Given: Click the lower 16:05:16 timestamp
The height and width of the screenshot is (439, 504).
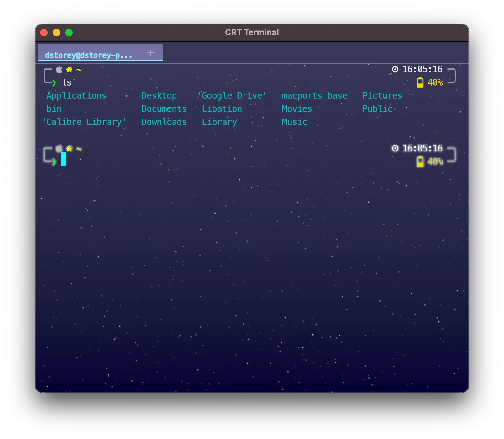Looking at the screenshot, I should point(423,148).
